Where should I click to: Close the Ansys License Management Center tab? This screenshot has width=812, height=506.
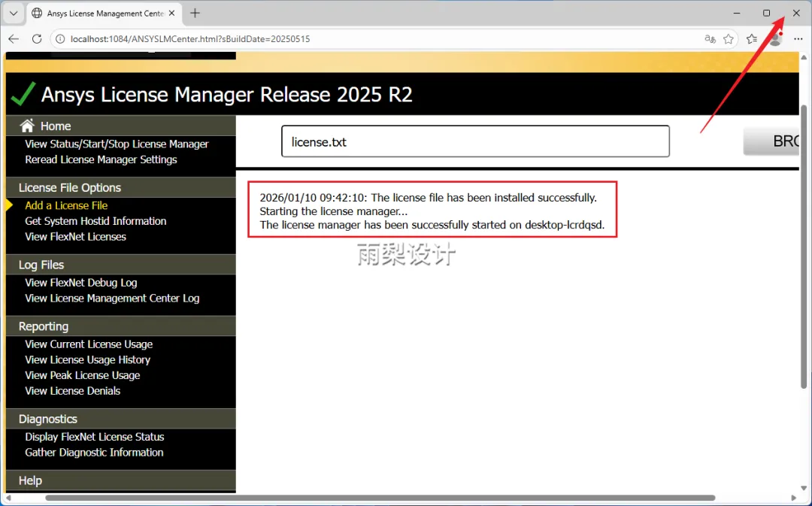click(172, 14)
